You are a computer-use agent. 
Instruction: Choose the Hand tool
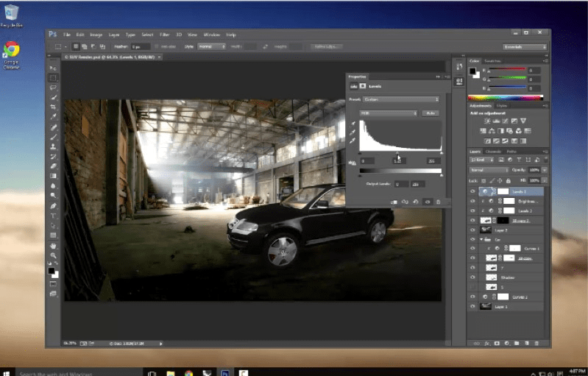coord(54,246)
